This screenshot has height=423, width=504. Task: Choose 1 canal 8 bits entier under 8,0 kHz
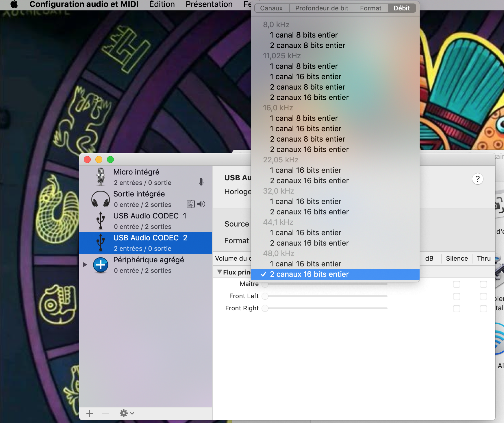click(x=335, y=35)
